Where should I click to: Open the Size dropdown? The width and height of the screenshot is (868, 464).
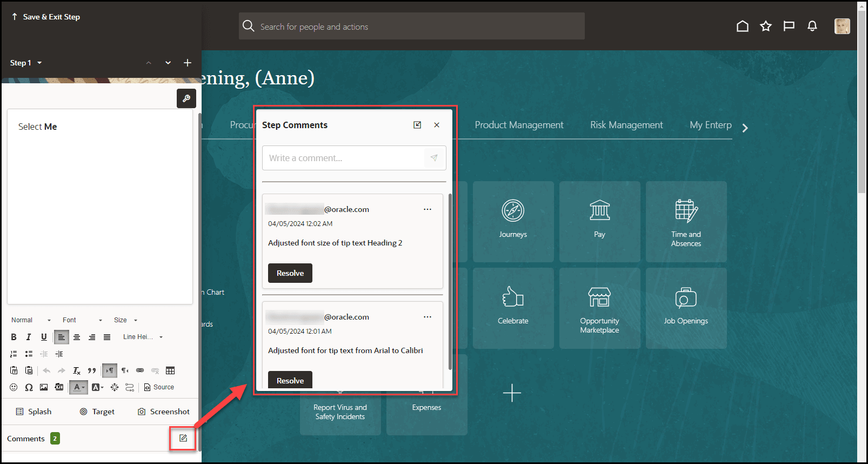[125, 320]
